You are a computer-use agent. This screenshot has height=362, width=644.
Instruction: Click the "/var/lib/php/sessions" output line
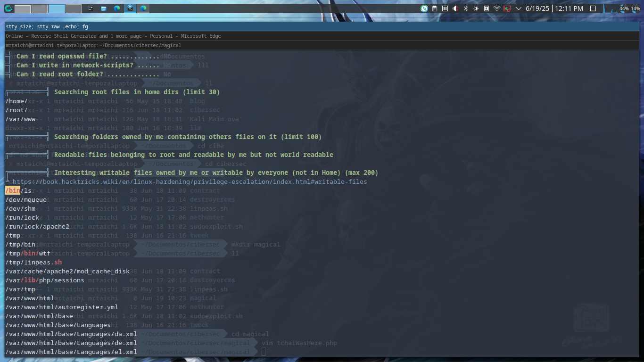(x=45, y=280)
